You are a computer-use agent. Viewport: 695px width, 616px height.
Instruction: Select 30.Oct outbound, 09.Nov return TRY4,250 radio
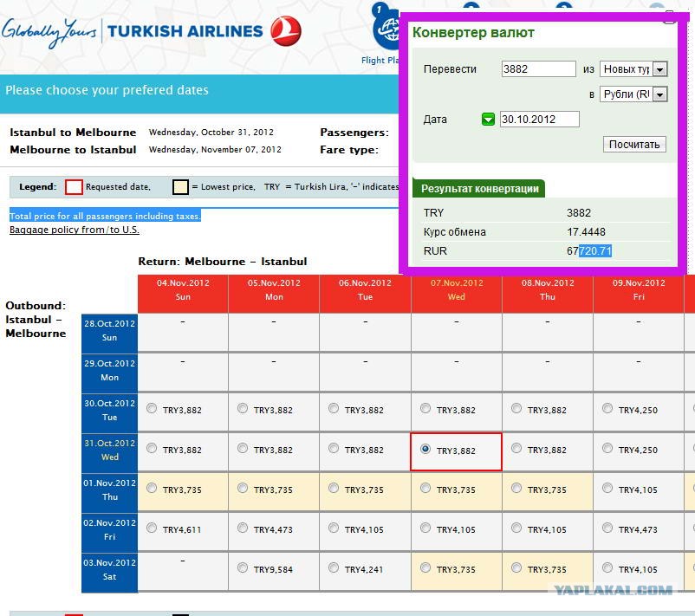607,408
